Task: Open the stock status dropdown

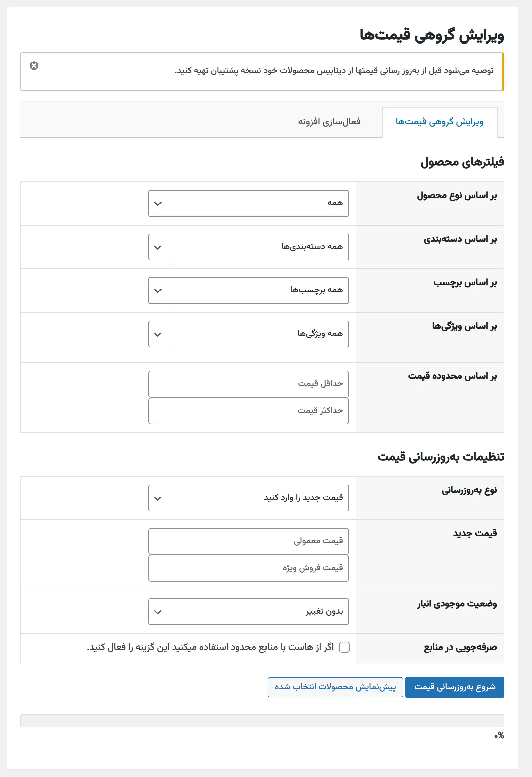Action: (249, 611)
